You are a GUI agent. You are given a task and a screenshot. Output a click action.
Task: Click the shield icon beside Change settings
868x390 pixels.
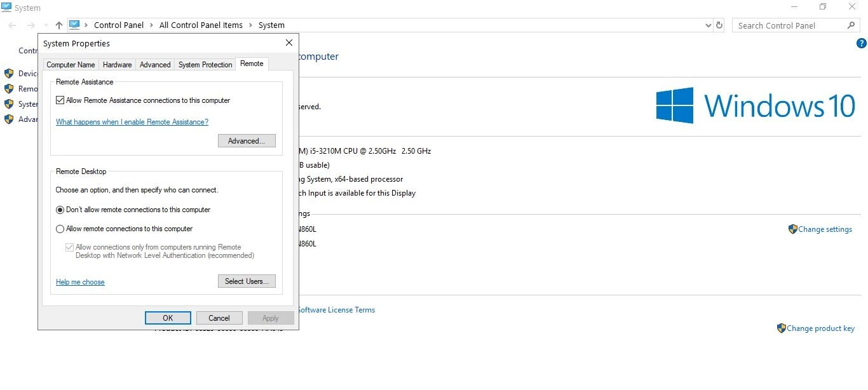pyautogui.click(x=792, y=229)
